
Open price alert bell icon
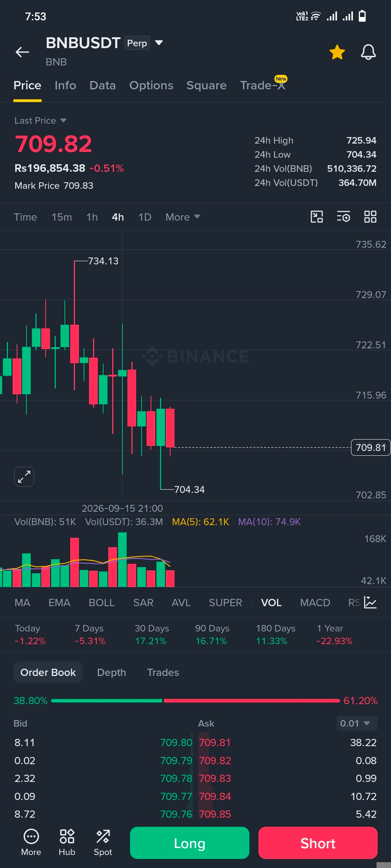368,52
